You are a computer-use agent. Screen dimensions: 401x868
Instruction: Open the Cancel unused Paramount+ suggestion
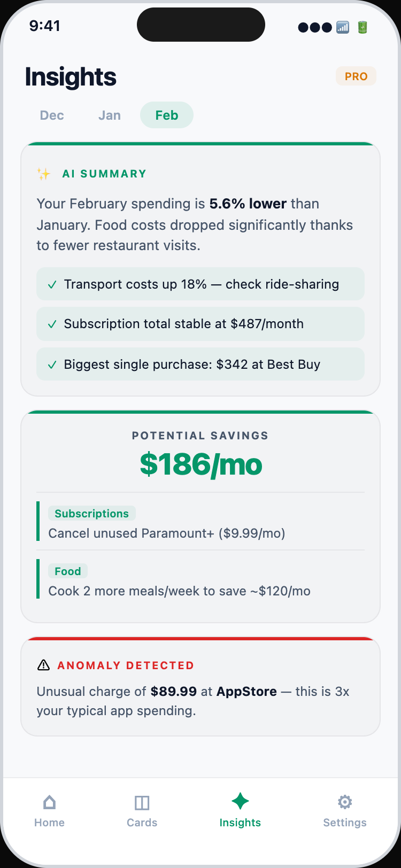(167, 533)
